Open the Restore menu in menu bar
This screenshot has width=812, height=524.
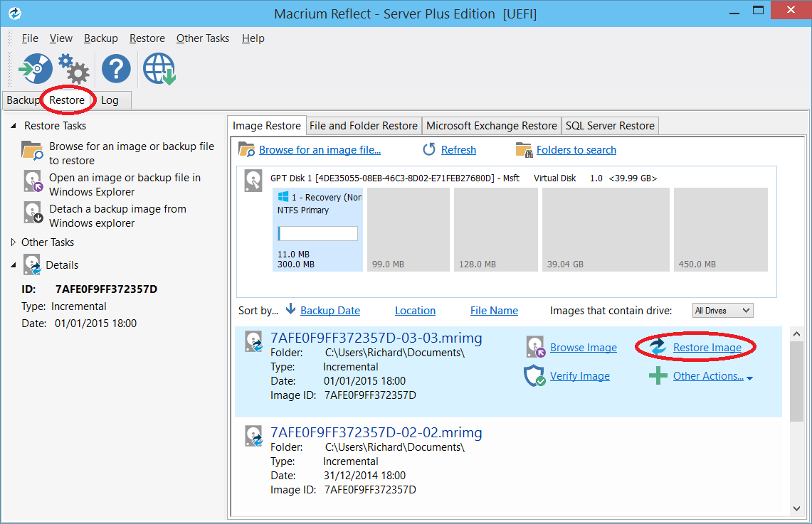coord(147,38)
